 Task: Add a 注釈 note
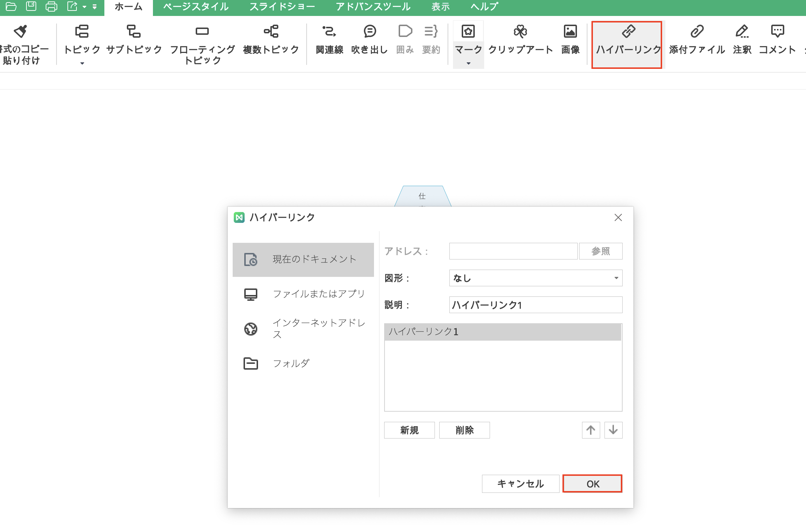click(742, 39)
